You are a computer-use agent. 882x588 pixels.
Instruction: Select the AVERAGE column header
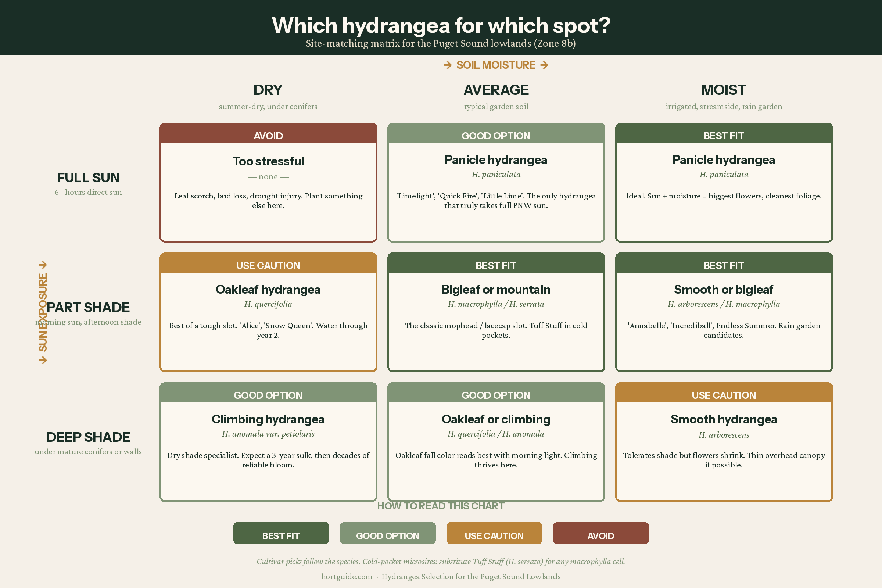tap(496, 90)
